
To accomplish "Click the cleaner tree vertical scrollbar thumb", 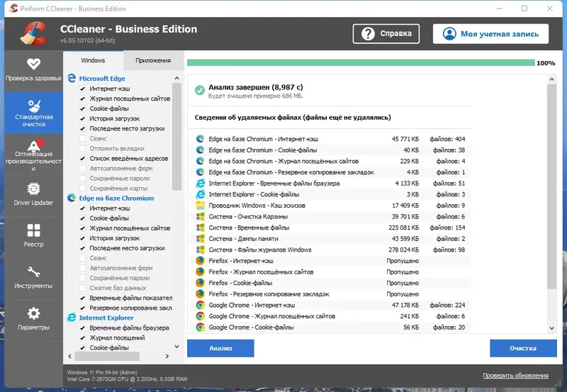I will (x=176, y=137).
